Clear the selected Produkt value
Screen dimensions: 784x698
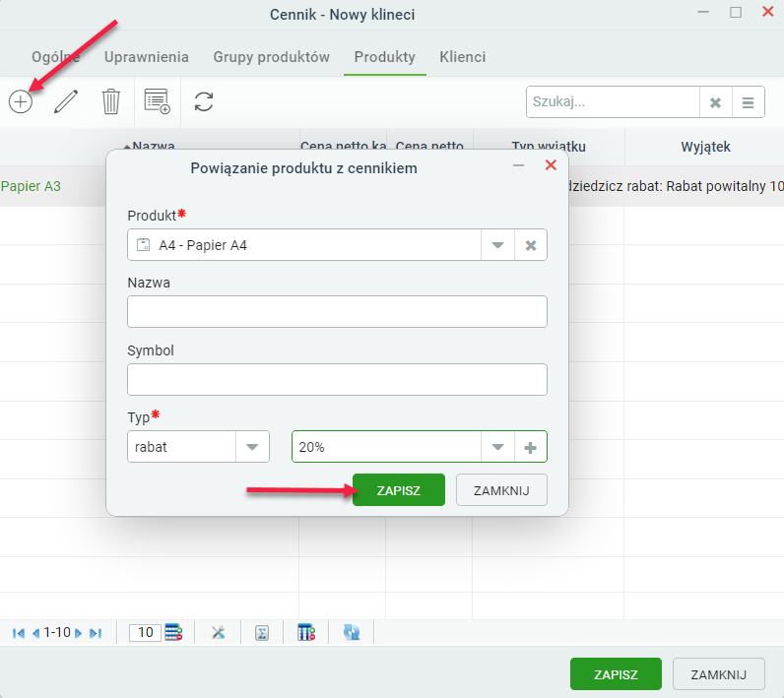[x=531, y=245]
